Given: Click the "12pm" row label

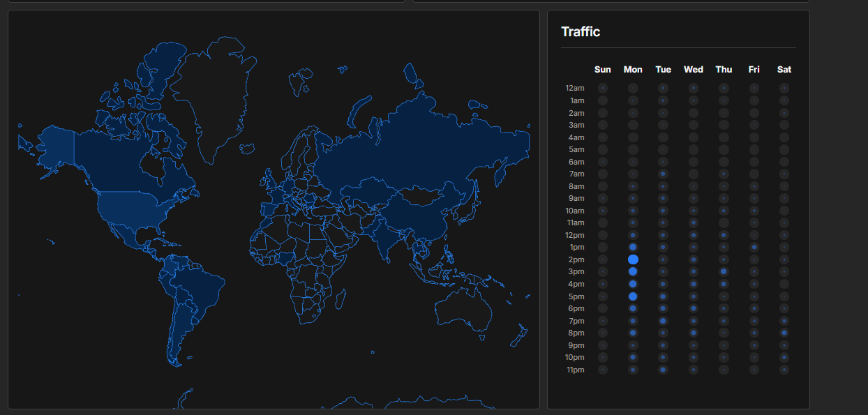Looking at the screenshot, I should pyautogui.click(x=575, y=235).
